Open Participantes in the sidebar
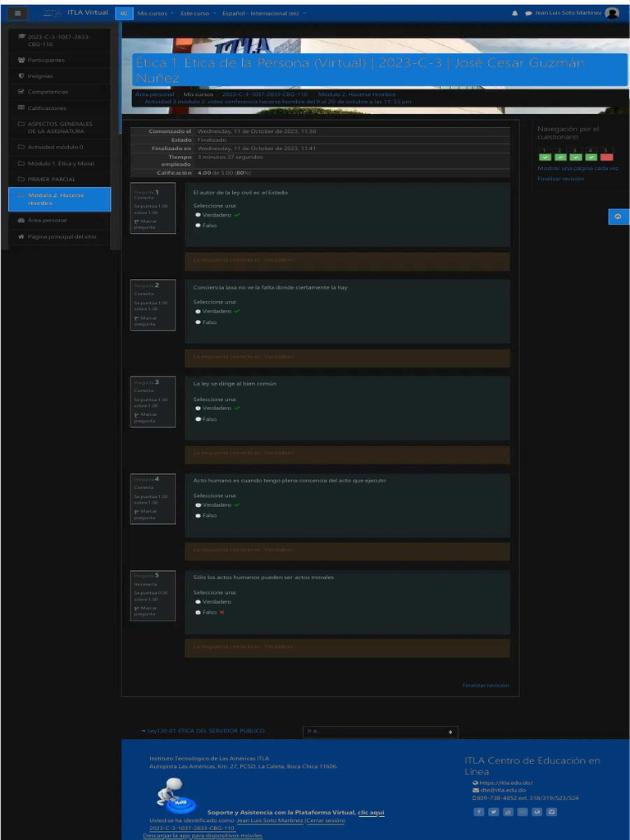The width and height of the screenshot is (630, 840). click(x=46, y=60)
